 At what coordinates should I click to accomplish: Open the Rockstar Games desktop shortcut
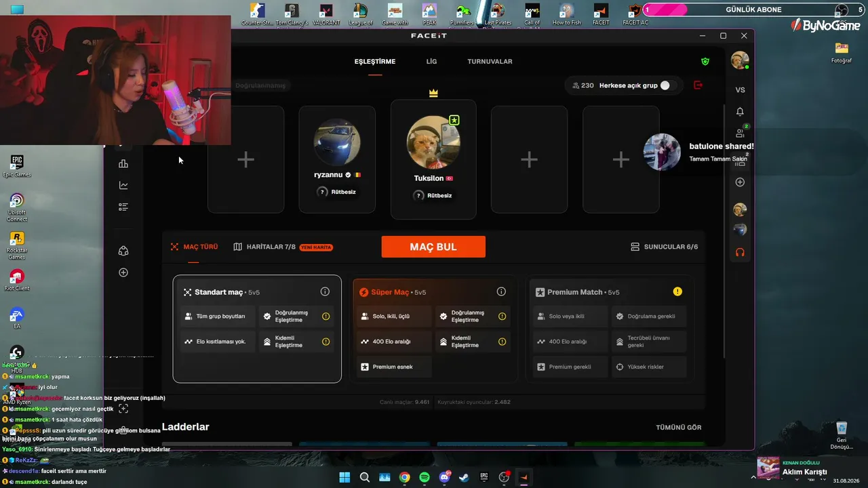(x=17, y=246)
